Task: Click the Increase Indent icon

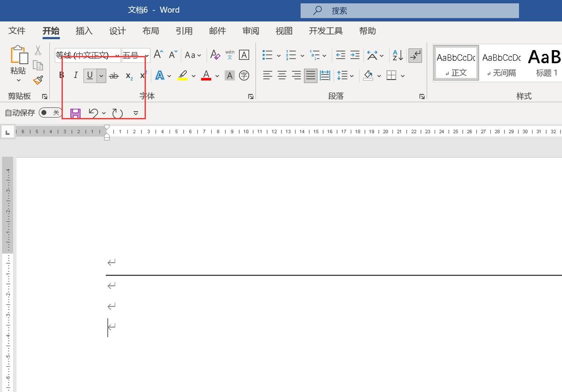Action: click(355, 55)
